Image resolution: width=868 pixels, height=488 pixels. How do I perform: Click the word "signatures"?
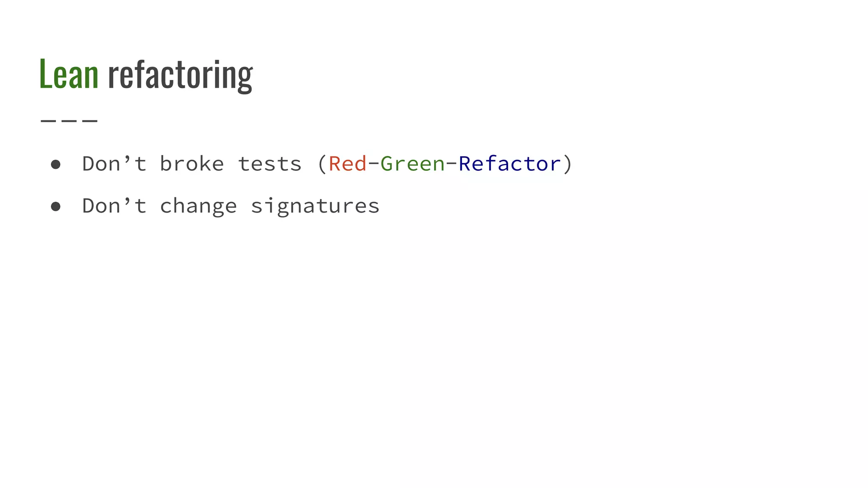[315, 207]
